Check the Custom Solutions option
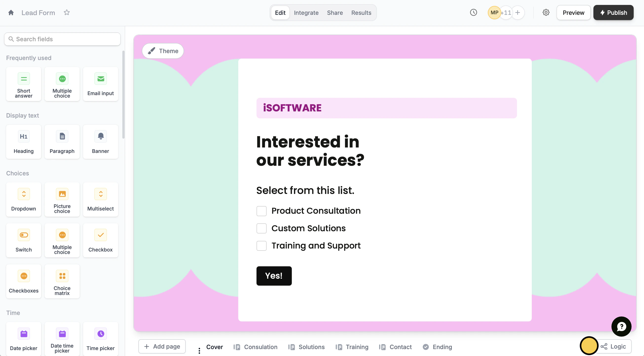The width and height of the screenshot is (644, 356). 261,228
